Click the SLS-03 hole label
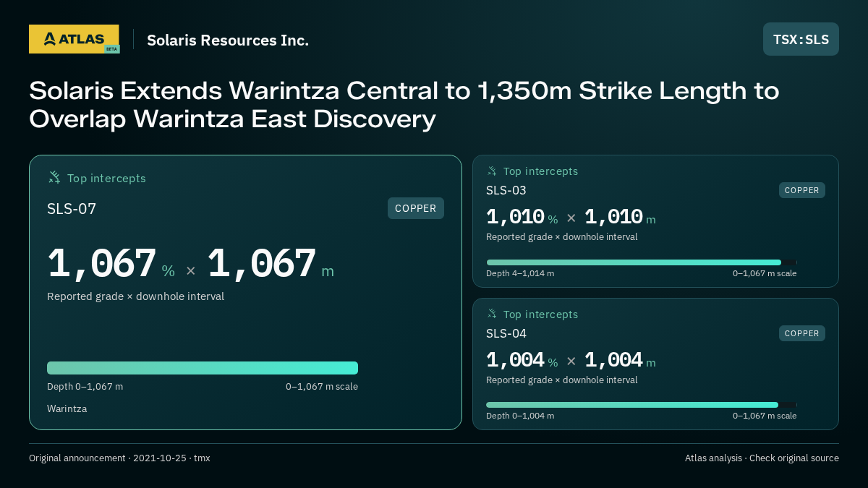 pyautogui.click(x=506, y=190)
